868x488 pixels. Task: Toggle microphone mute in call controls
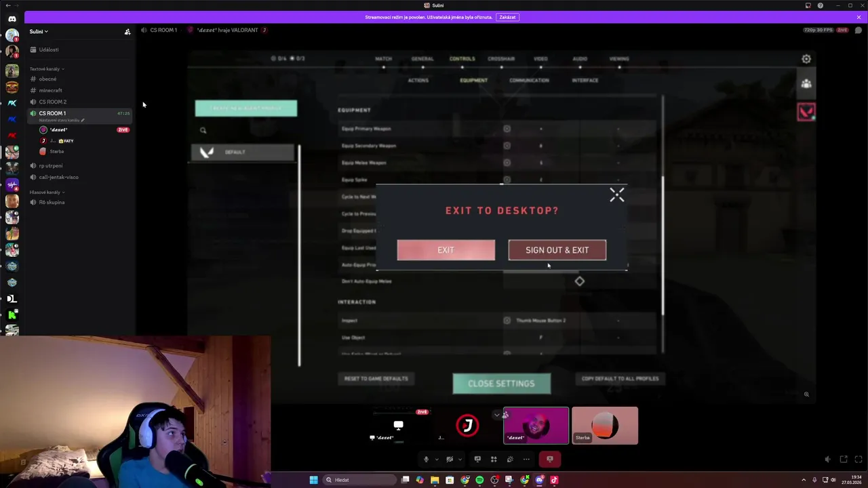coord(426,460)
